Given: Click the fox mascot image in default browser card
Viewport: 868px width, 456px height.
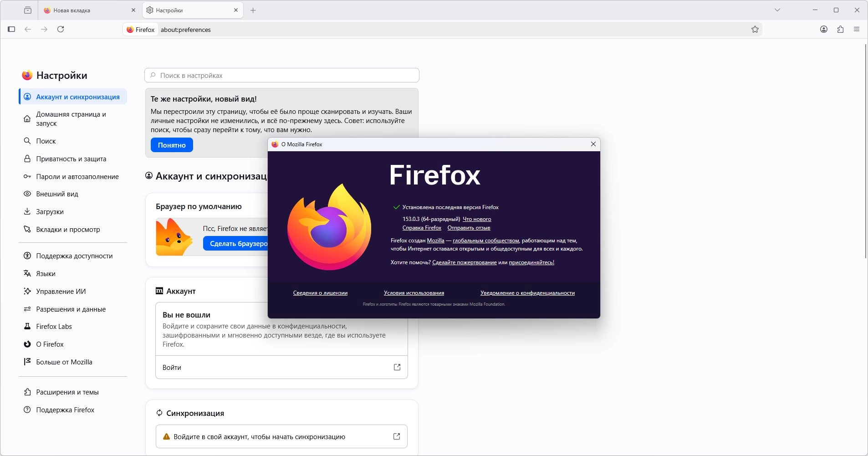Looking at the screenshot, I should (174, 237).
